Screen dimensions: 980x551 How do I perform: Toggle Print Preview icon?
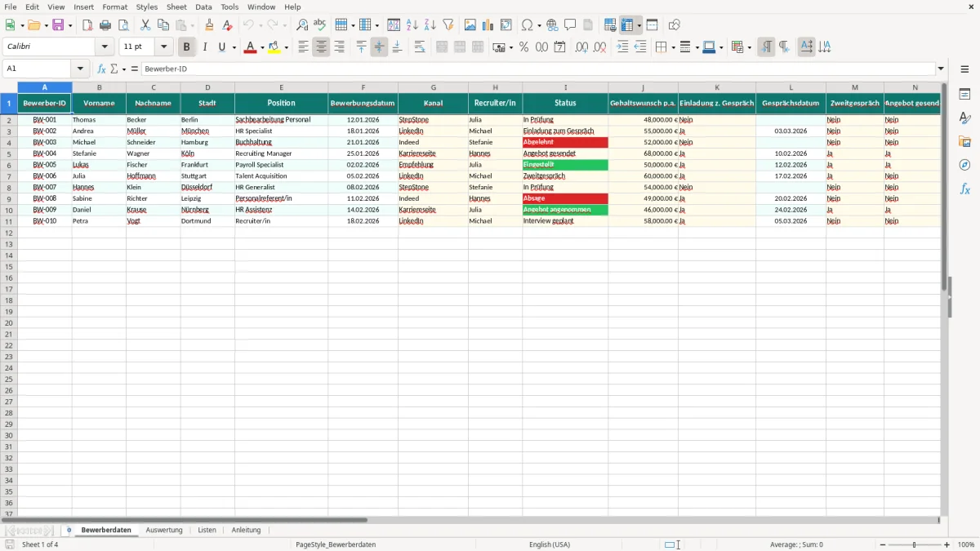pyautogui.click(x=123, y=25)
